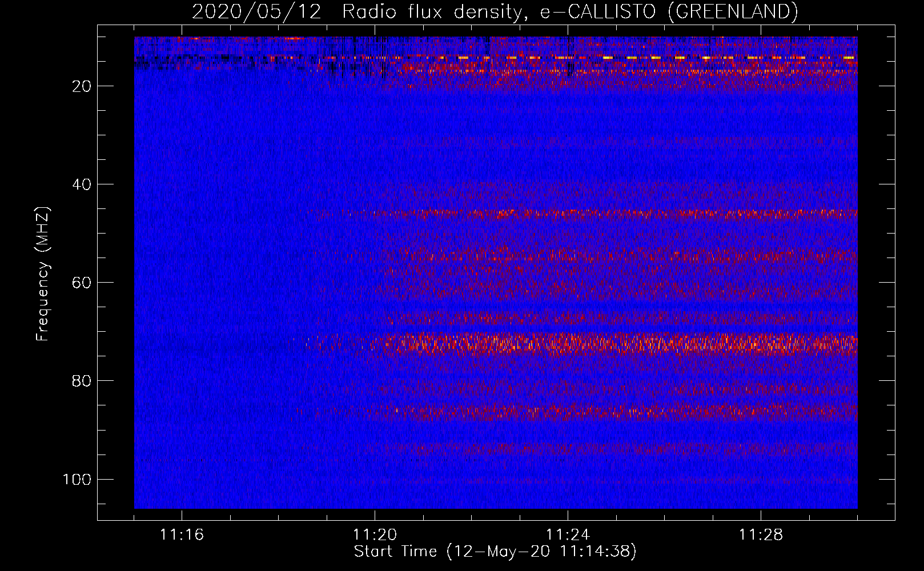The height and width of the screenshot is (571, 924).
Task: Click the red emission band near 46 MHz
Action: coord(585,214)
